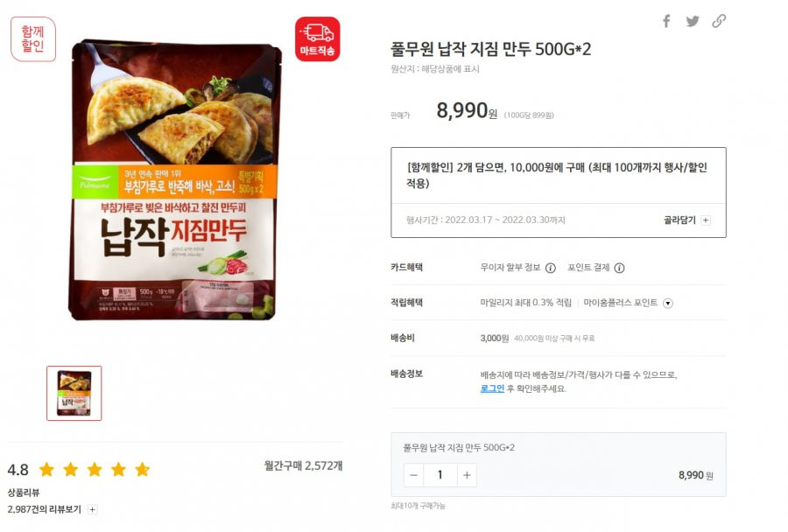Image resolution: width=788 pixels, height=532 pixels.
Task: Increase quantity with plus button
Action: click(467, 475)
